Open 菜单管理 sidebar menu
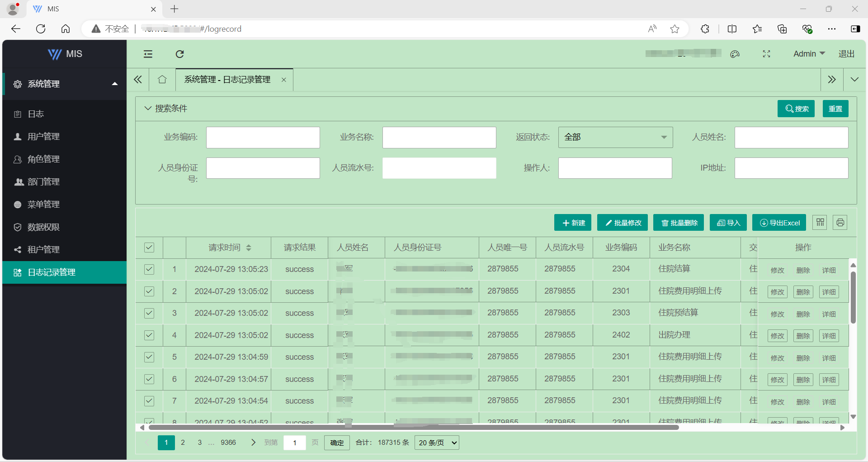 coord(65,205)
